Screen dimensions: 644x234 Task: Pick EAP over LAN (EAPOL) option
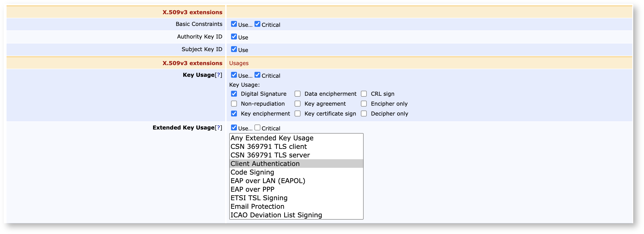[268, 181]
